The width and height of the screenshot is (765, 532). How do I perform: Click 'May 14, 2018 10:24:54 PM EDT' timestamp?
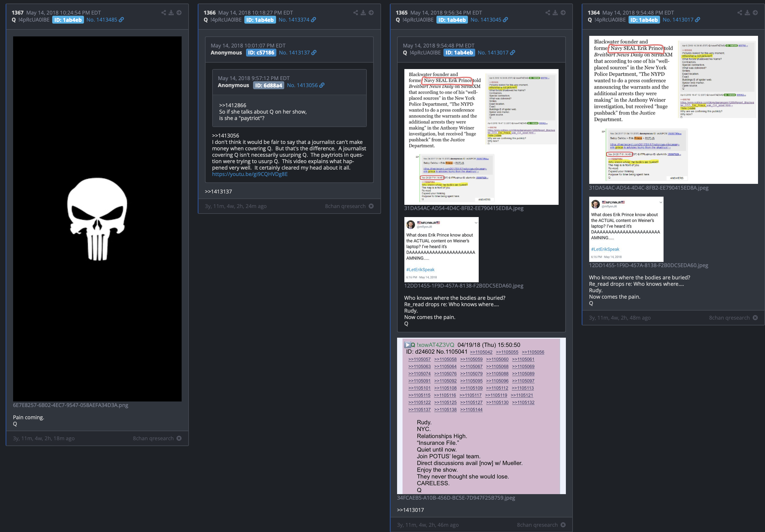click(x=63, y=13)
